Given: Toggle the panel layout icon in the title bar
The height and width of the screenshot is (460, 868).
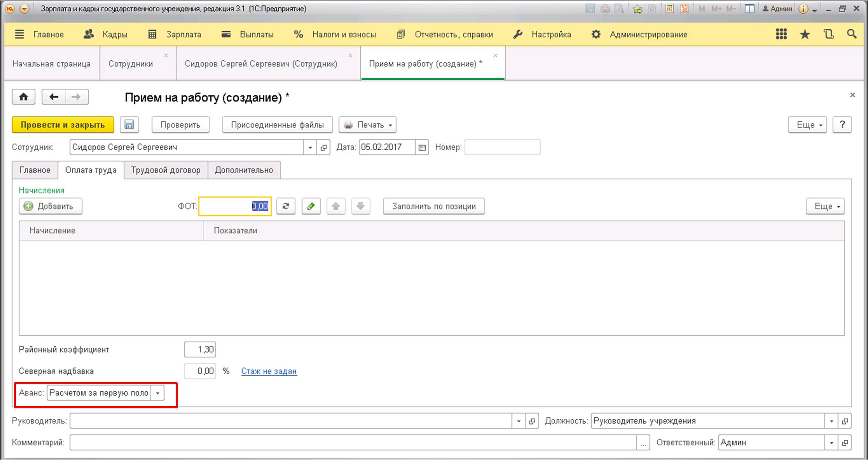Looking at the screenshot, I should 749,9.
